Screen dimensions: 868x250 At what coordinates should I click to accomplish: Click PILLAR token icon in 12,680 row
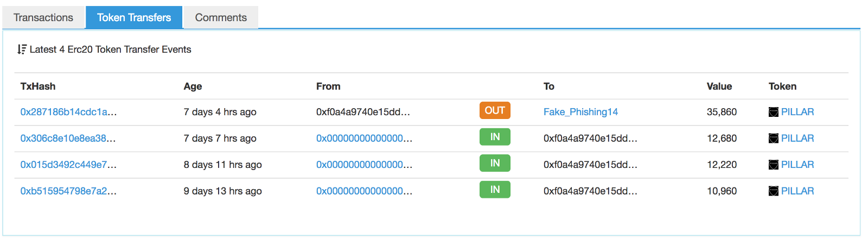click(774, 139)
